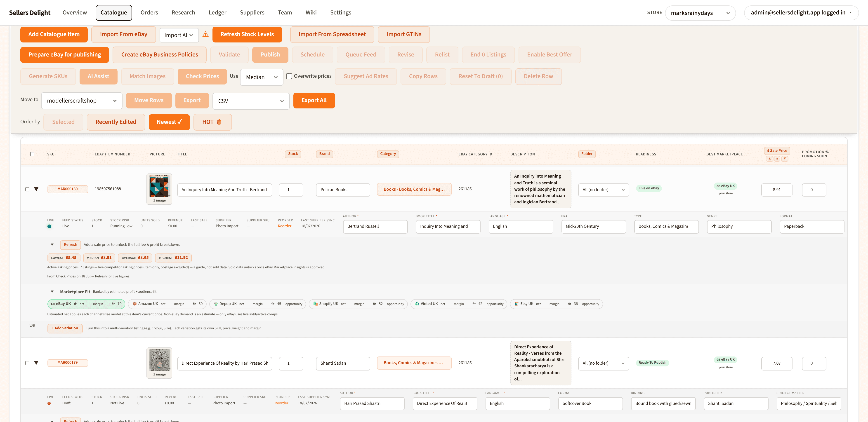Click category Books, Comics & Magazines for MAR000179
This screenshot has width=868, height=422.
point(414,363)
